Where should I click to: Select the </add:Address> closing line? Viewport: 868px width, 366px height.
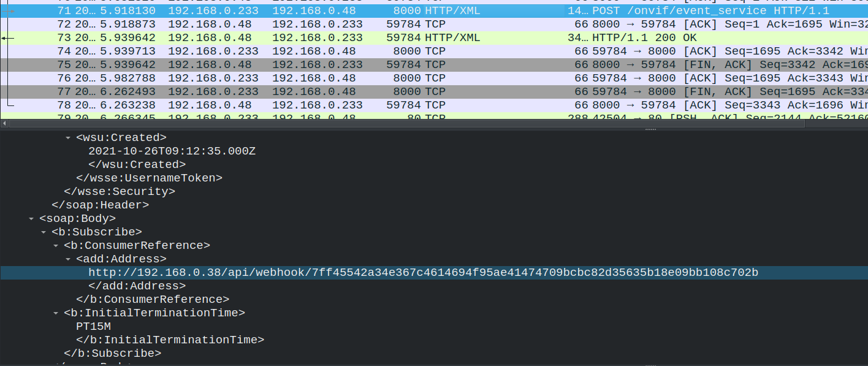click(x=137, y=286)
